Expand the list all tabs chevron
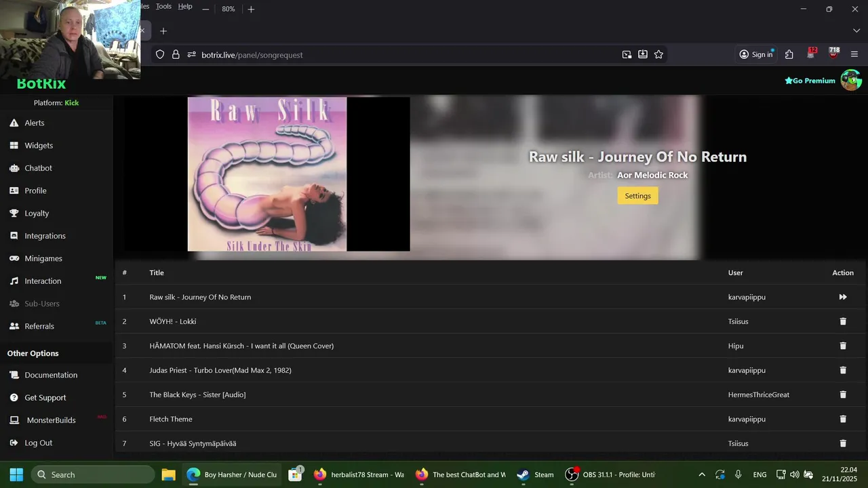 click(856, 30)
